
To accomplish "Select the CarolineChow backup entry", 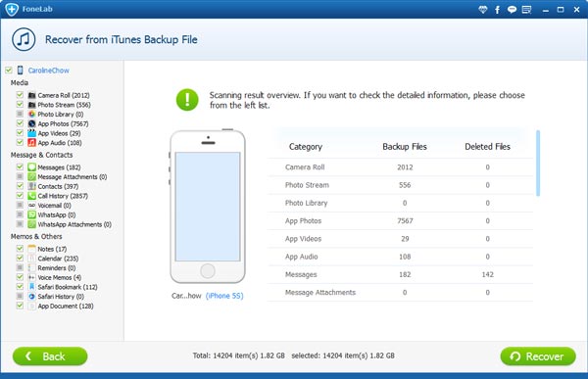I will [48, 71].
